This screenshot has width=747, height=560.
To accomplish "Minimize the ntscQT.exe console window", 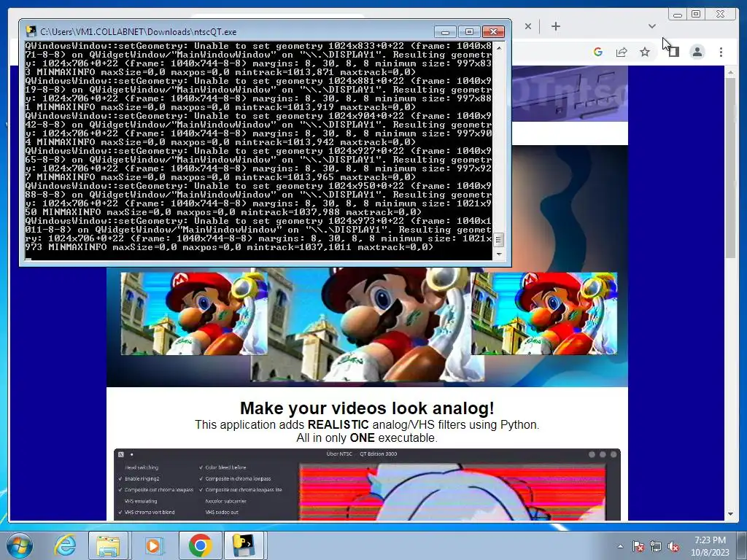I will pyautogui.click(x=445, y=31).
